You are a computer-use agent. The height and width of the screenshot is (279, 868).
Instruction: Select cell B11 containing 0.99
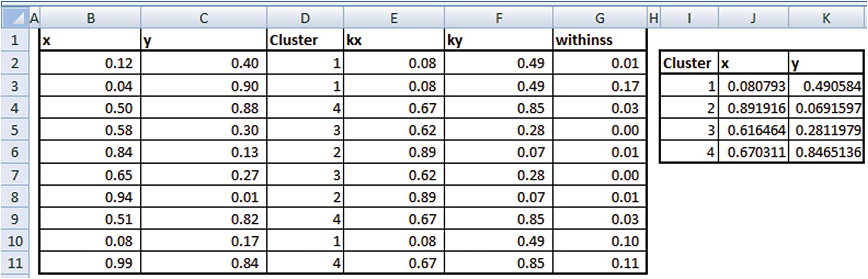pyautogui.click(x=91, y=263)
